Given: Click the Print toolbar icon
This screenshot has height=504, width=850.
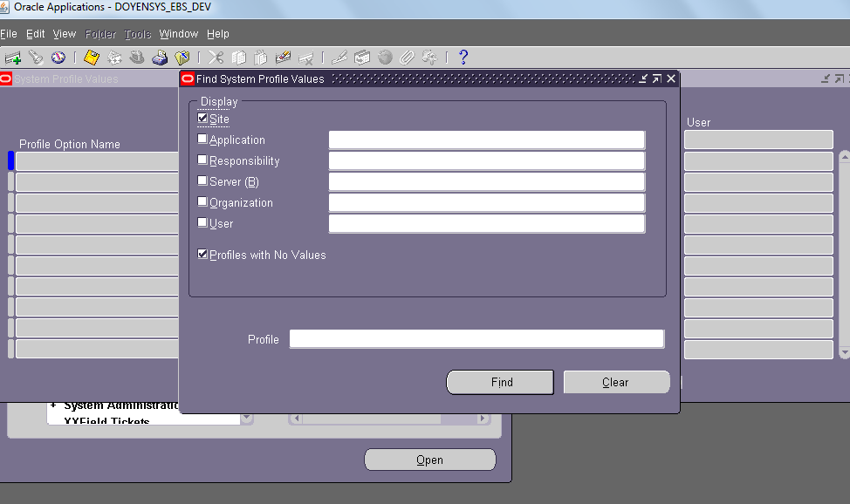Looking at the screenshot, I should [160, 57].
